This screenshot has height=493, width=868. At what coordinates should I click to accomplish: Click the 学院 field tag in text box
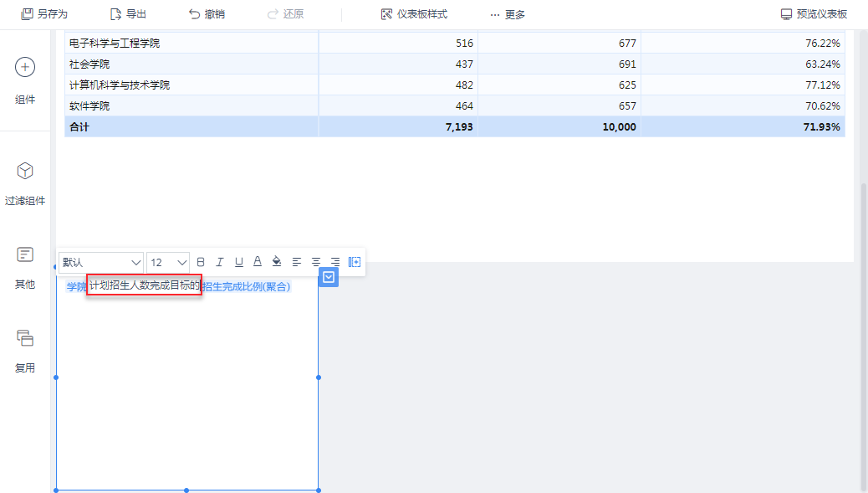coord(76,286)
